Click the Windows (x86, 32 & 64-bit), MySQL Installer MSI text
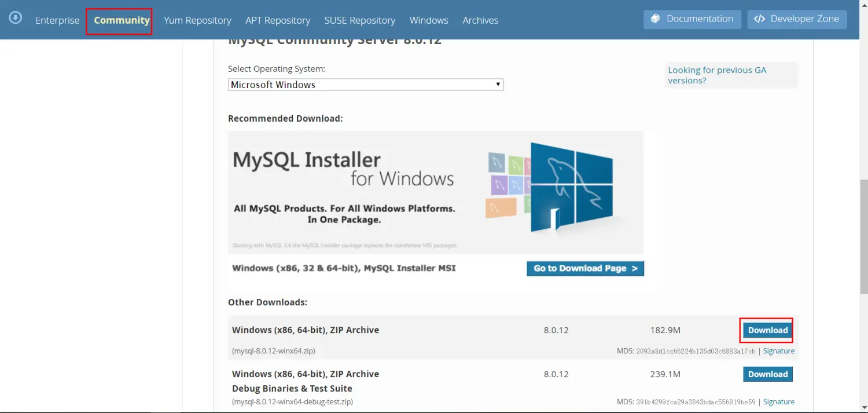 coord(344,268)
